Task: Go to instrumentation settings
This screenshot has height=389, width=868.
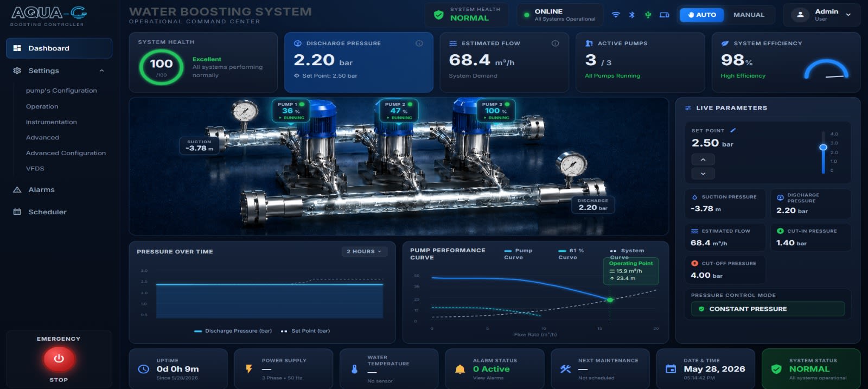Action: click(52, 122)
